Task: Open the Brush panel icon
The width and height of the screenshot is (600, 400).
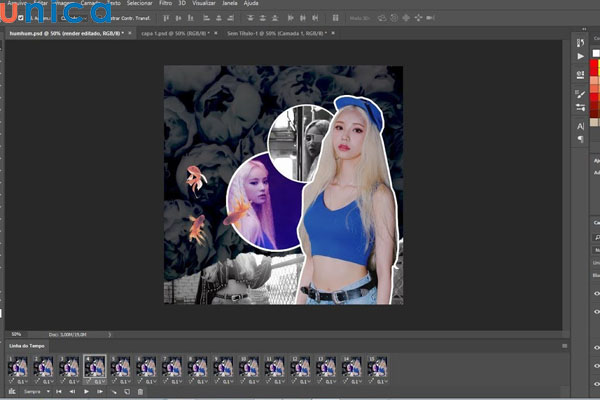Action: point(580,94)
